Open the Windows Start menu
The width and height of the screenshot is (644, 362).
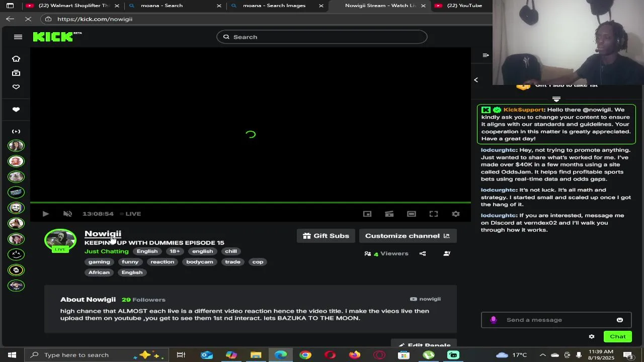(x=12, y=355)
